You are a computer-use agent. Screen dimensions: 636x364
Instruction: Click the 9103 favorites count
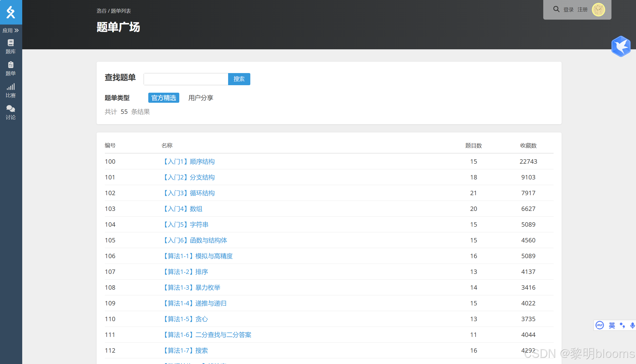point(528,177)
